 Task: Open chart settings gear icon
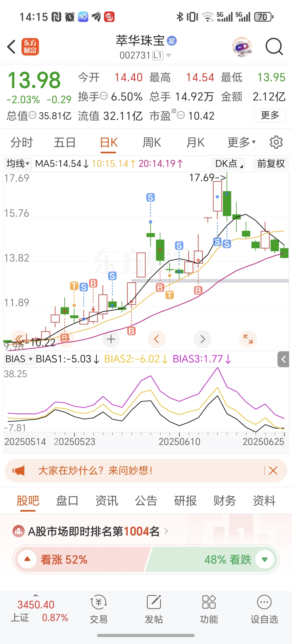point(276,142)
